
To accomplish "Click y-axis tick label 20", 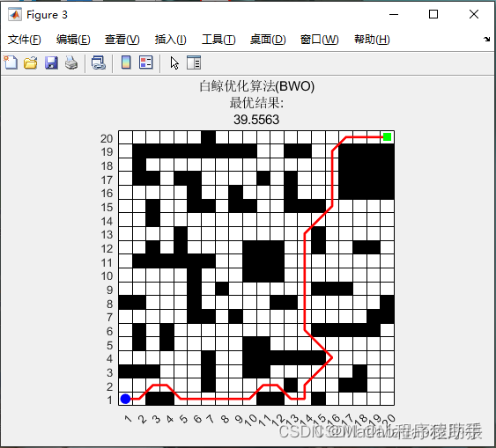I will tap(107, 138).
